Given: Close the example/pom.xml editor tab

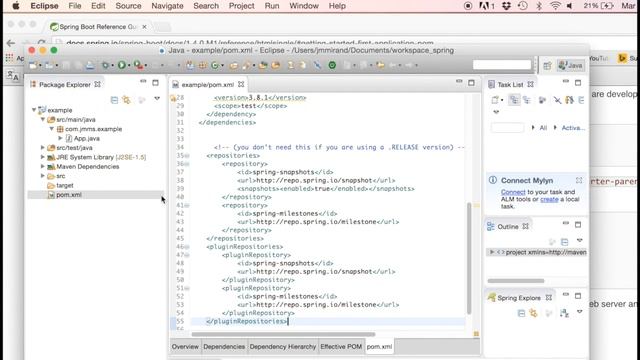Looking at the screenshot, I should click(x=241, y=84).
